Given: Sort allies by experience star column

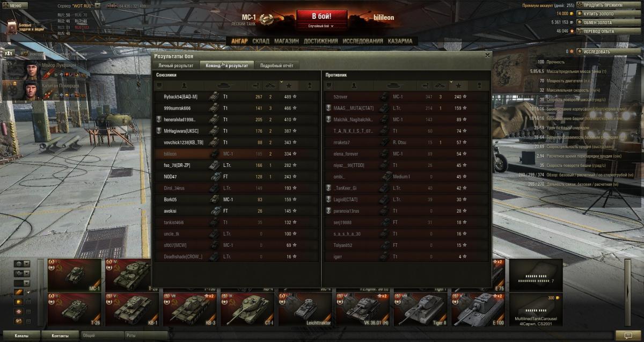Looking at the screenshot, I should pos(289,85).
